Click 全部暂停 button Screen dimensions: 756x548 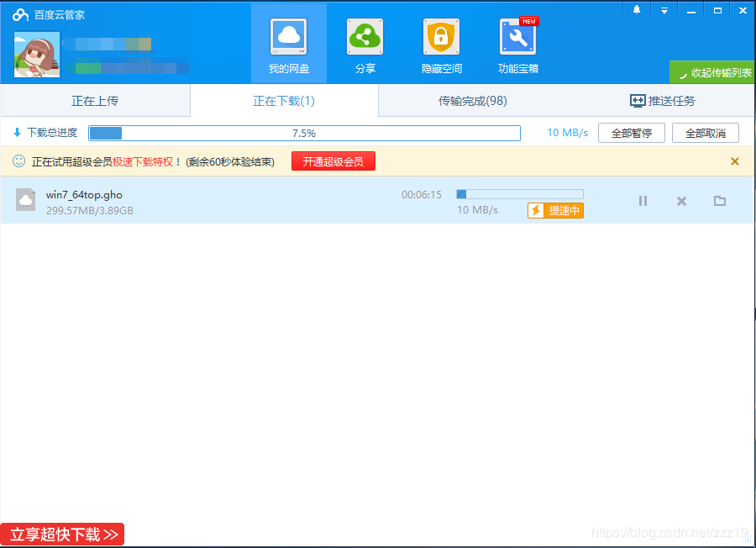click(x=631, y=133)
